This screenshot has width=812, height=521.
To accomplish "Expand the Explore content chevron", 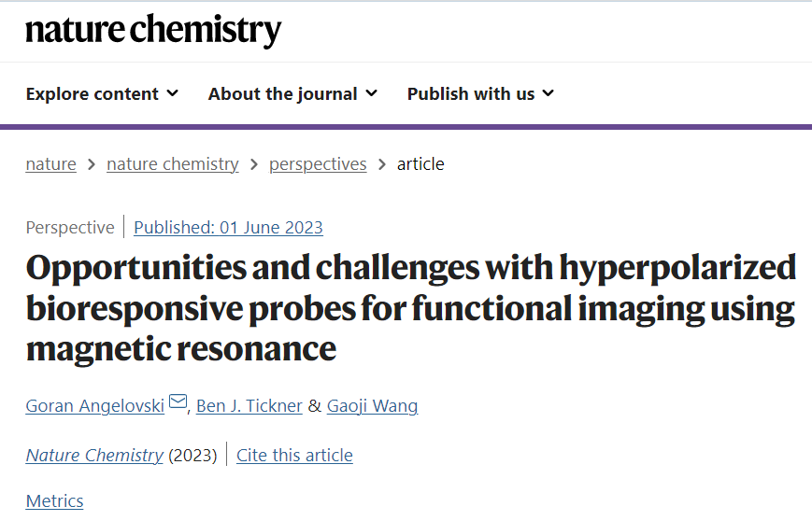I will pyautogui.click(x=173, y=93).
